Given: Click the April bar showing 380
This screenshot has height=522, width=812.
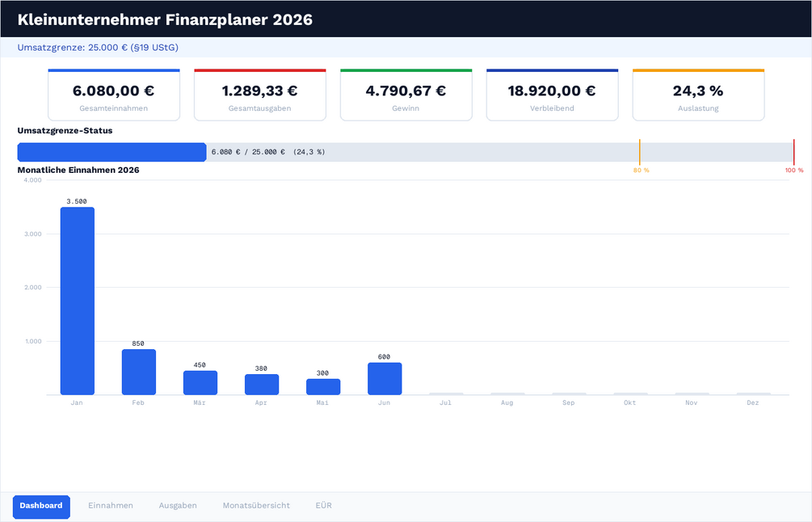Looking at the screenshot, I should (262, 385).
